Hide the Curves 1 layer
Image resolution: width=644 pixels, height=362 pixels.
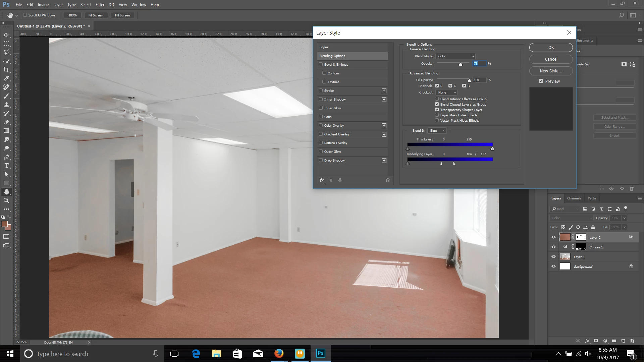point(553,247)
